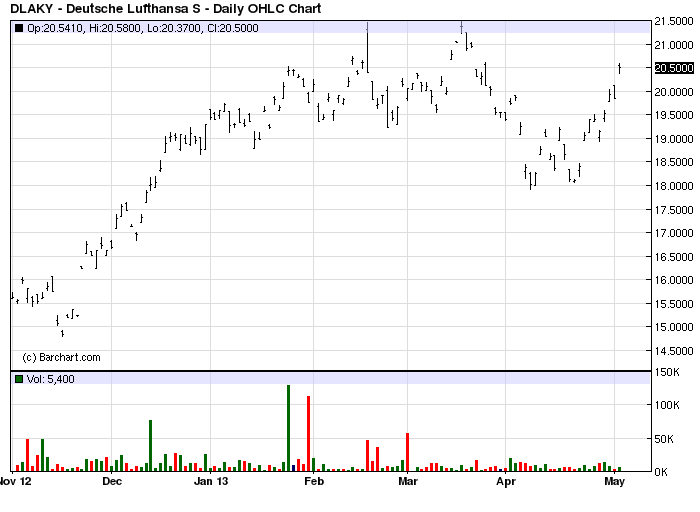Viewport: 700px width, 512px height.
Task: Click the 17.5000 price axis label
Action: pos(674,209)
